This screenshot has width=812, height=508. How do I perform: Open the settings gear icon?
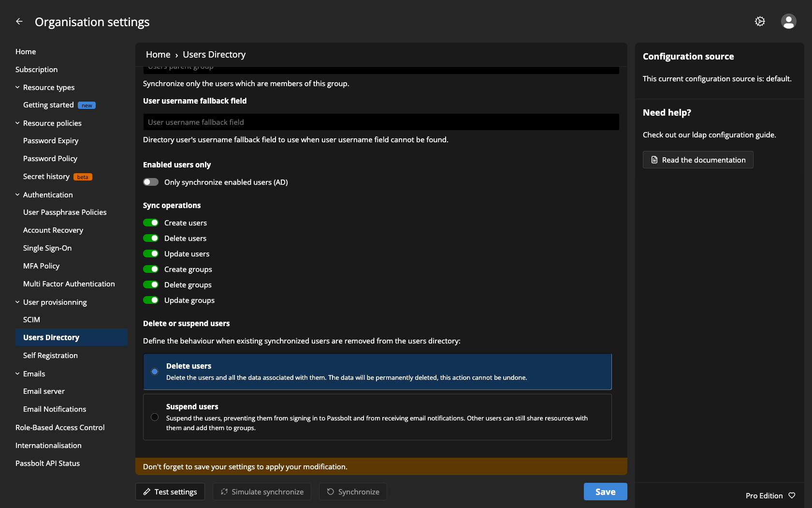tap(760, 21)
